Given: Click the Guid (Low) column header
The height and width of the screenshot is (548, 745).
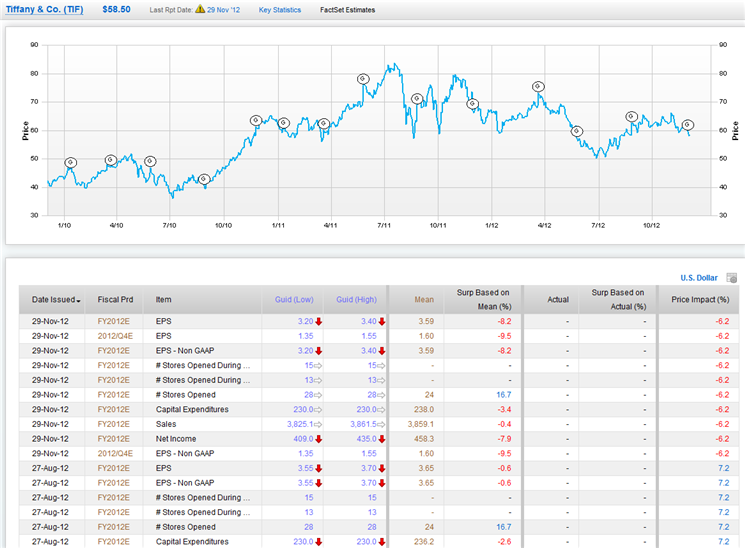Looking at the screenshot, I should [294, 300].
